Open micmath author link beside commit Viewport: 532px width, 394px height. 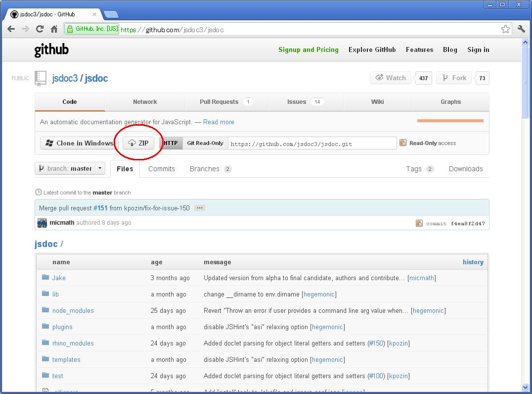click(62, 222)
